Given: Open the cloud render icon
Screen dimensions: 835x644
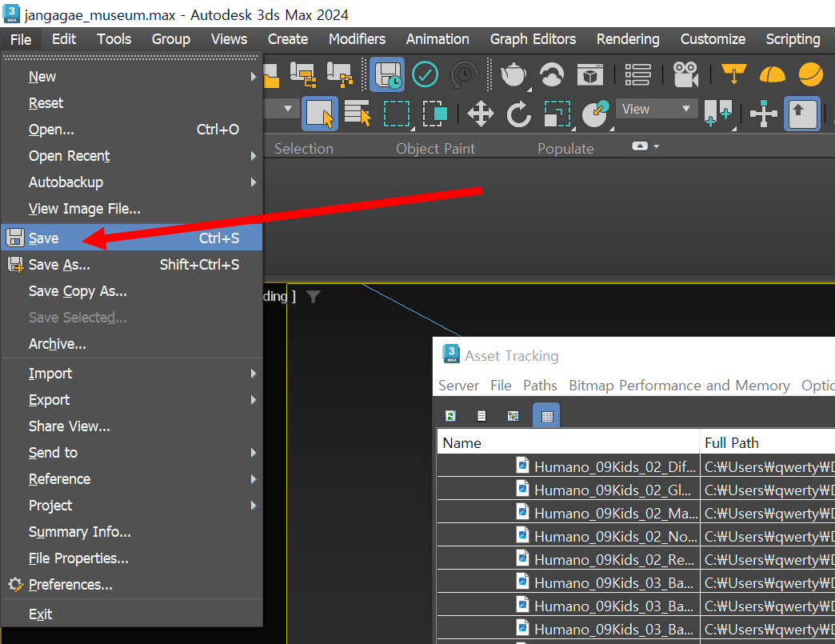Looking at the screenshot, I should point(552,74).
